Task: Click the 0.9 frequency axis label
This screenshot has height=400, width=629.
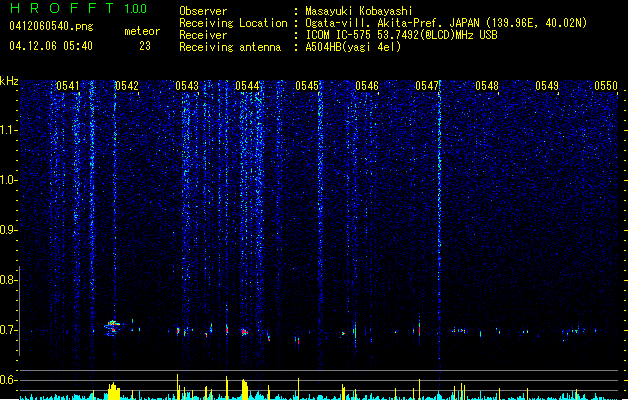Action: point(9,230)
